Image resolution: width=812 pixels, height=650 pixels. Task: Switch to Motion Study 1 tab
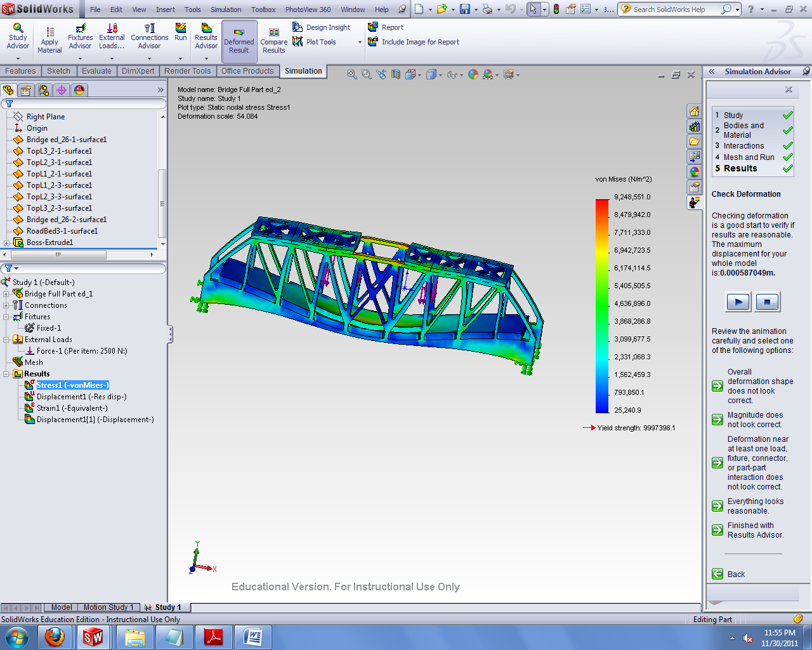pos(108,607)
